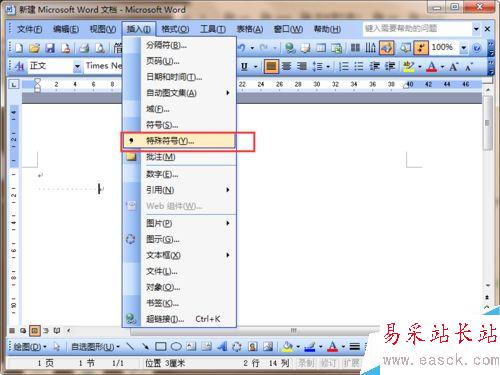
Task: Save the document with the floppy disk icon
Action: point(50,48)
